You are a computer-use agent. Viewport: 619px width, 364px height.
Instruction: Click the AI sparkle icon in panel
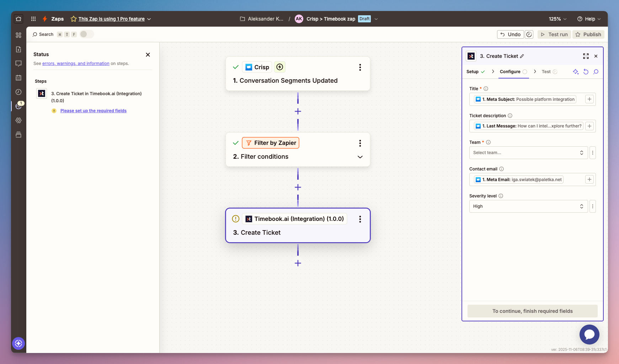tap(576, 72)
